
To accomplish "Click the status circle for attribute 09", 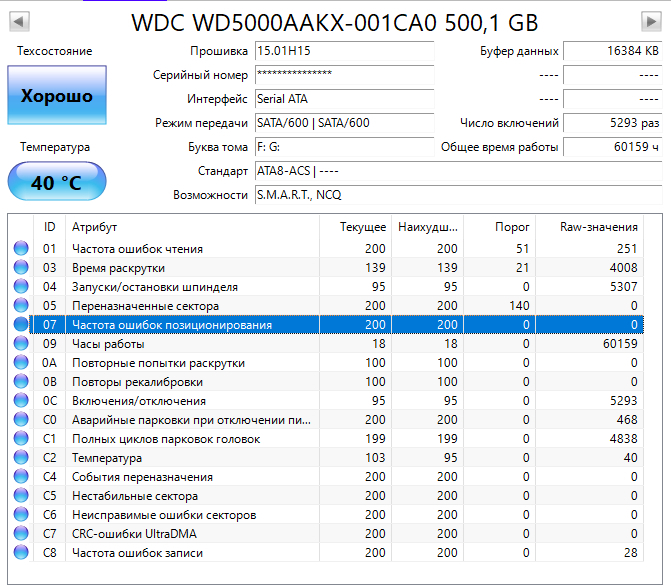I will [x=21, y=343].
